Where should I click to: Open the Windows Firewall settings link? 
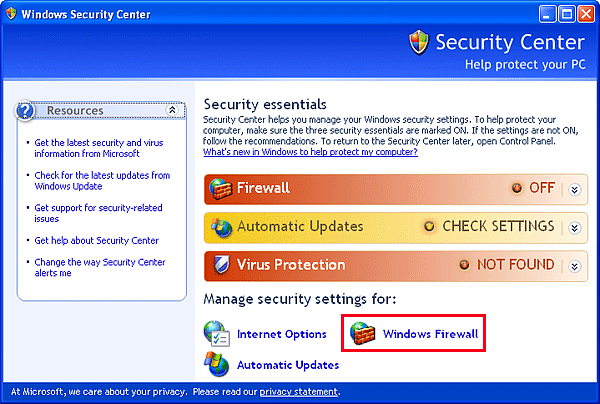430,334
